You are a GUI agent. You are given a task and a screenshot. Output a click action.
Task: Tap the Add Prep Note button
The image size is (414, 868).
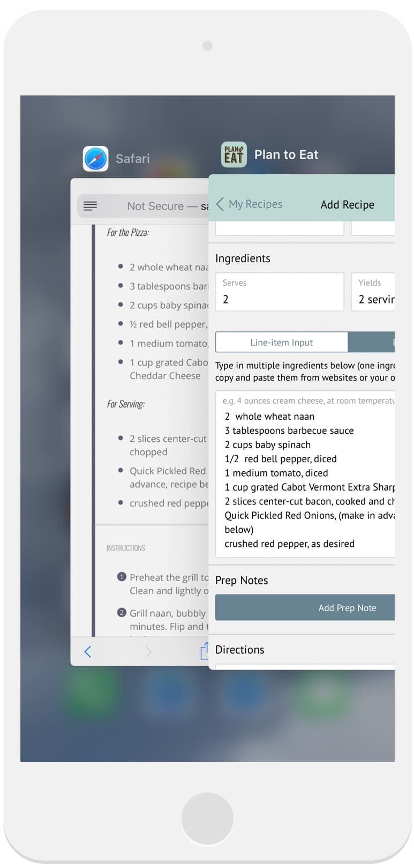click(x=305, y=607)
